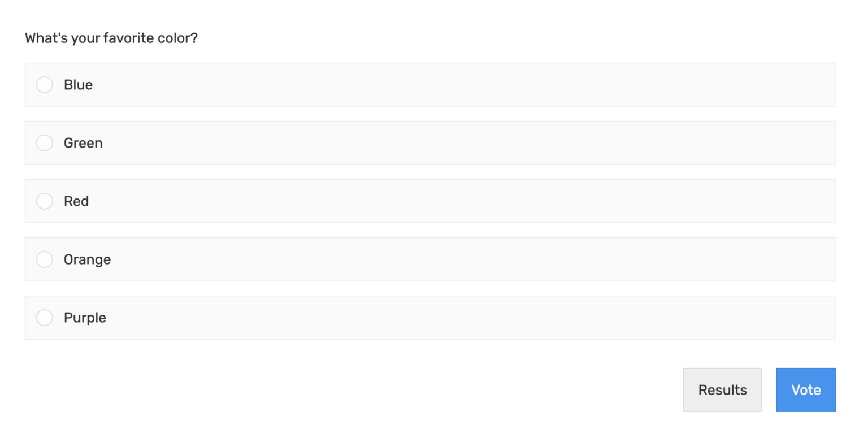Click the Blue option label text
The image size is (868, 442).
click(77, 85)
